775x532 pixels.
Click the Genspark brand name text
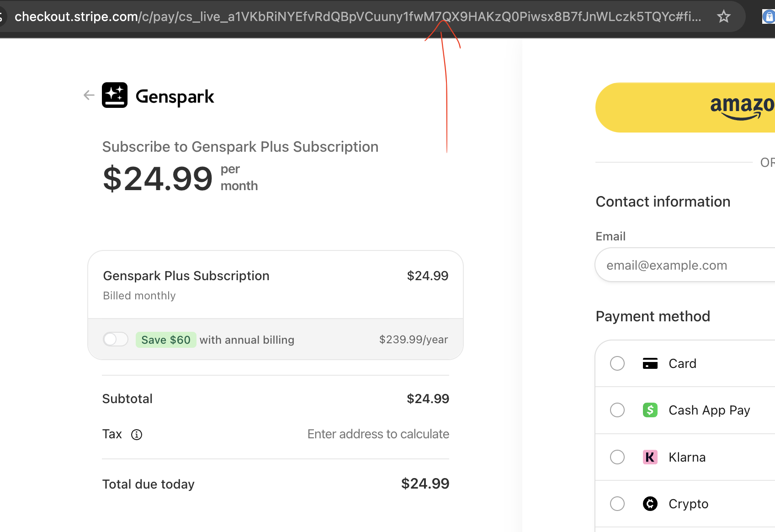pyautogui.click(x=175, y=96)
